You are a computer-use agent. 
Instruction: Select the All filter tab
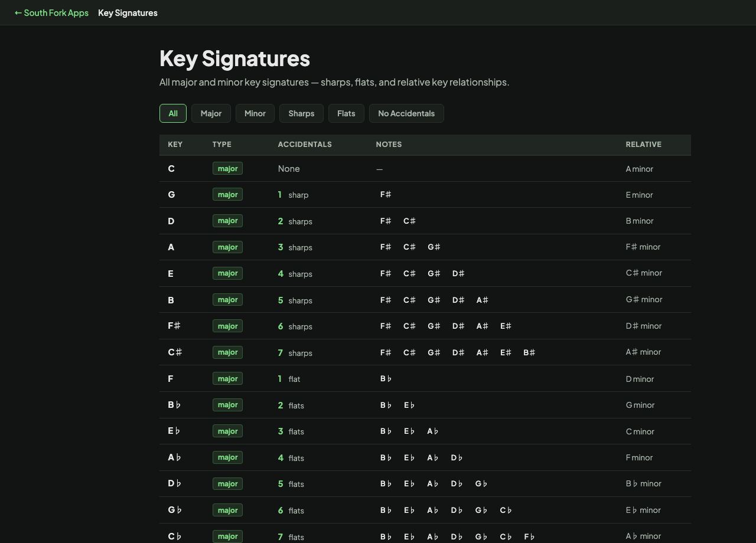point(173,113)
